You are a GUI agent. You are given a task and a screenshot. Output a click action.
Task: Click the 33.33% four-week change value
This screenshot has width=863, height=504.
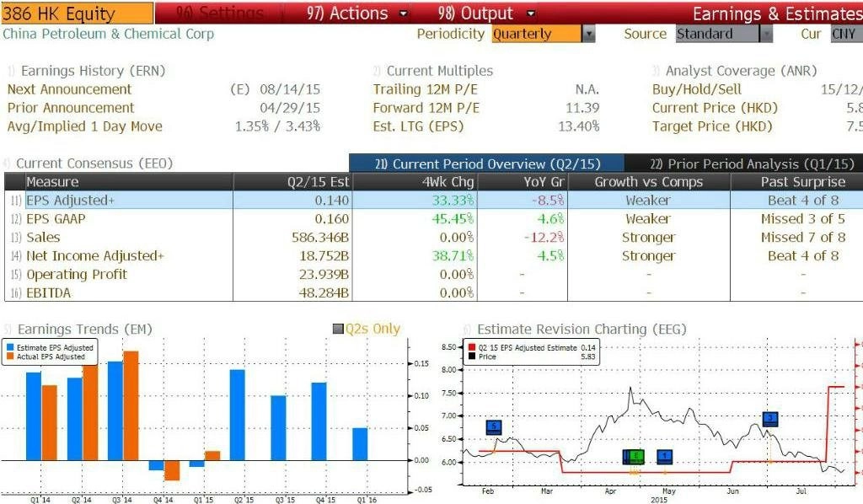click(x=453, y=201)
